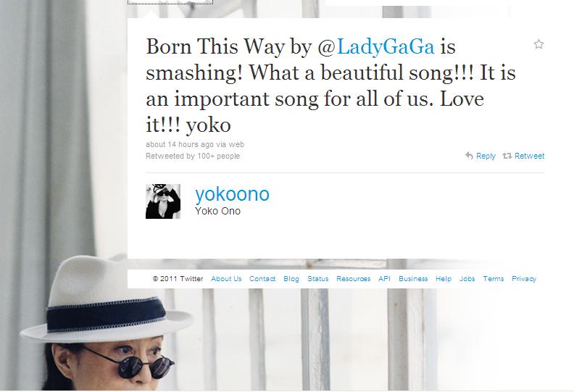Viewport: 574px width, 392px height.
Task: Open the "about 14 hours ago" timestamp
Action: point(180,144)
